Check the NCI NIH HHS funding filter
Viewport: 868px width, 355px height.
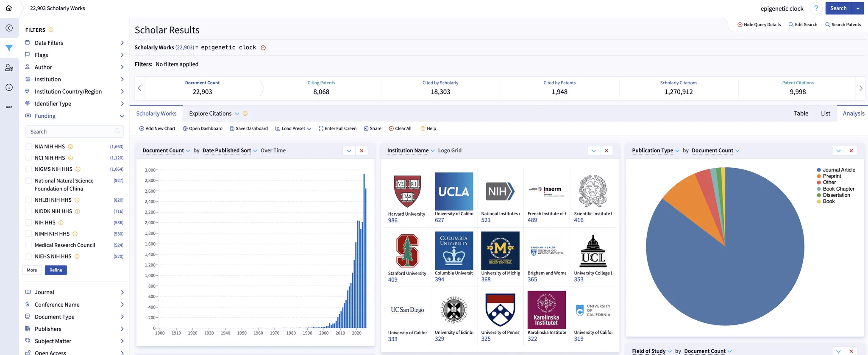[28, 158]
